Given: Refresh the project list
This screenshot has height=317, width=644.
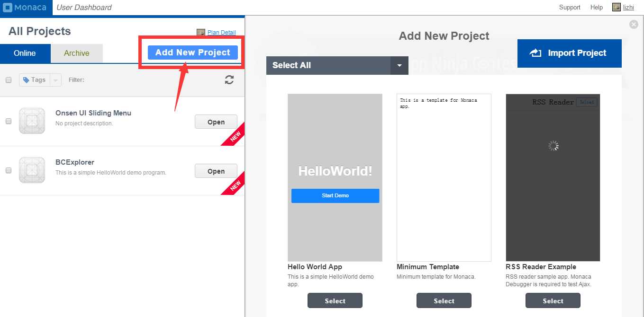Looking at the screenshot, I should point(229,80).
